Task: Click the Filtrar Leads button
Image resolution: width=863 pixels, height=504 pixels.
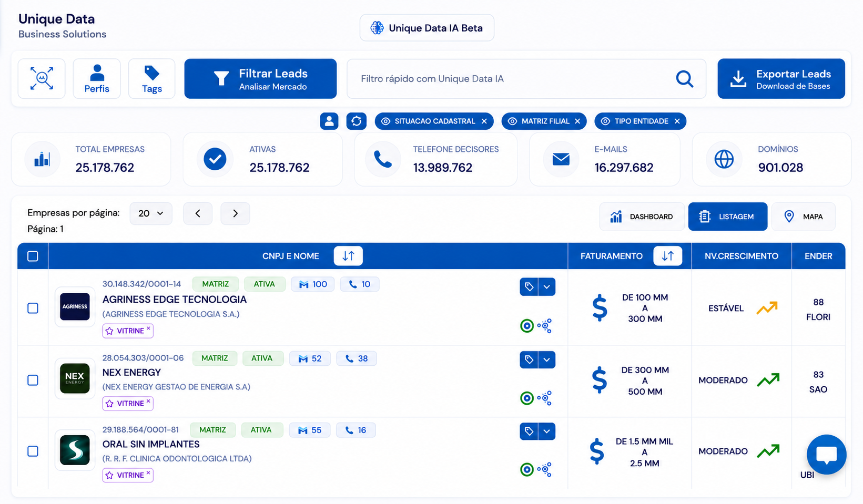Action: coord(260,79)
